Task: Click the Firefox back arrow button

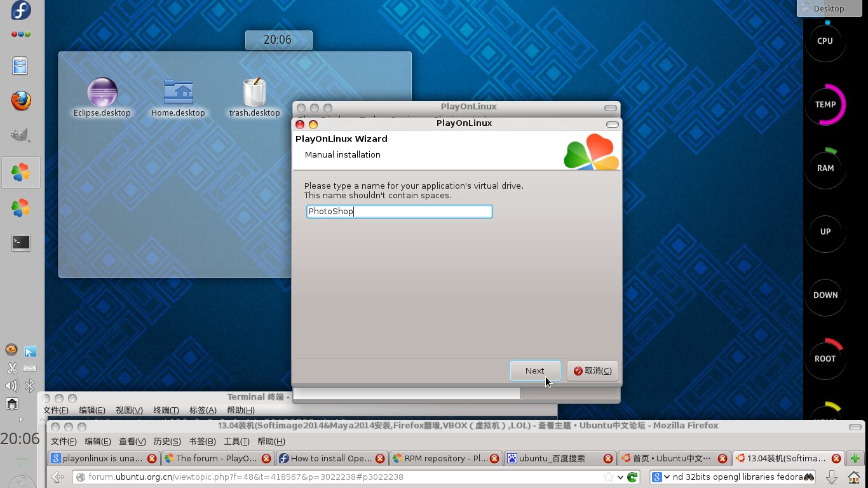Action: [58, 477]
